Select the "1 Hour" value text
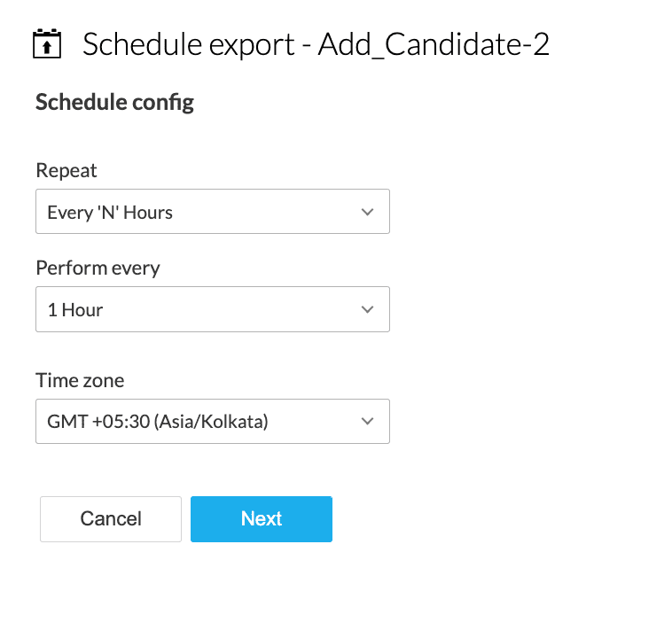 (x=75, y=310)
